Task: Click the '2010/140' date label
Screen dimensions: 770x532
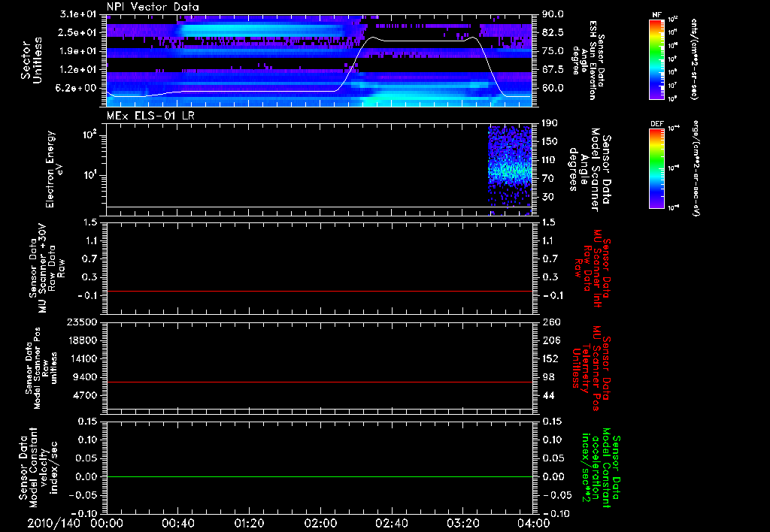Action: (53, 523)
